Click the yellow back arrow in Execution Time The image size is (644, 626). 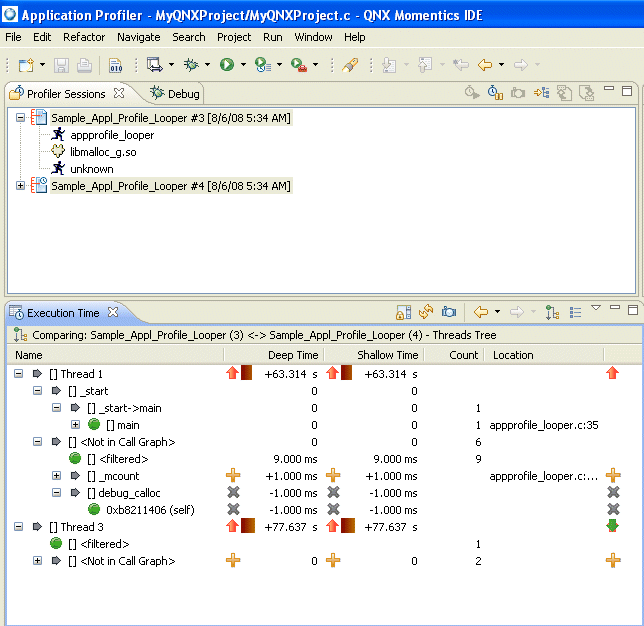coord(480,313)
